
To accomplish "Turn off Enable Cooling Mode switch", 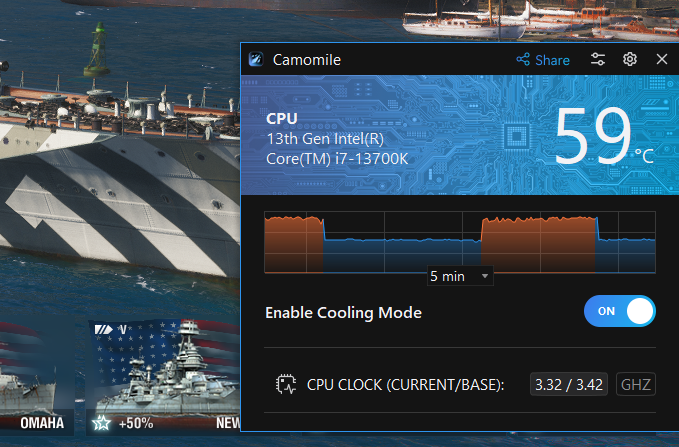I will coord(620,311).
